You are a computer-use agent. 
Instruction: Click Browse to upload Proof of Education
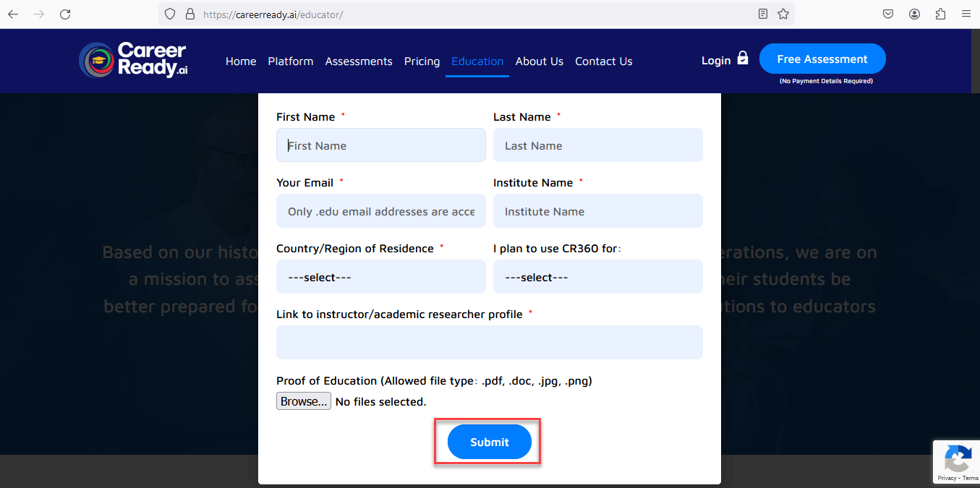coord(303,401)
